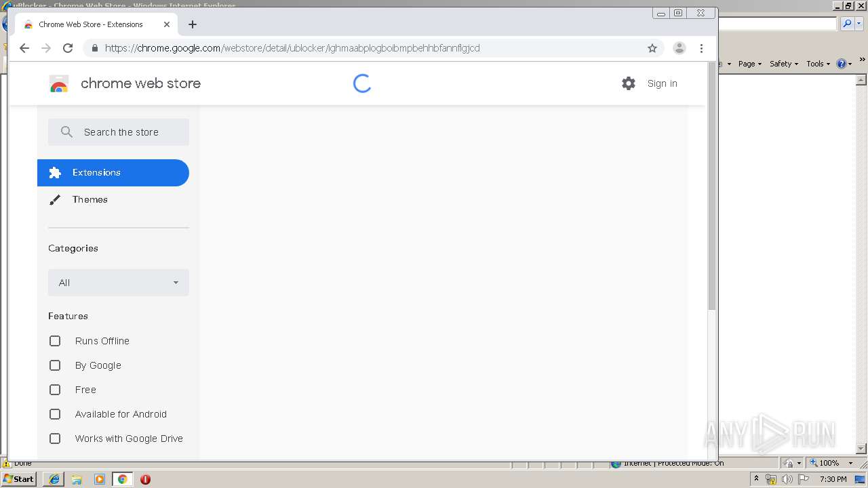Open a new Chrome tab with plus

193,24
